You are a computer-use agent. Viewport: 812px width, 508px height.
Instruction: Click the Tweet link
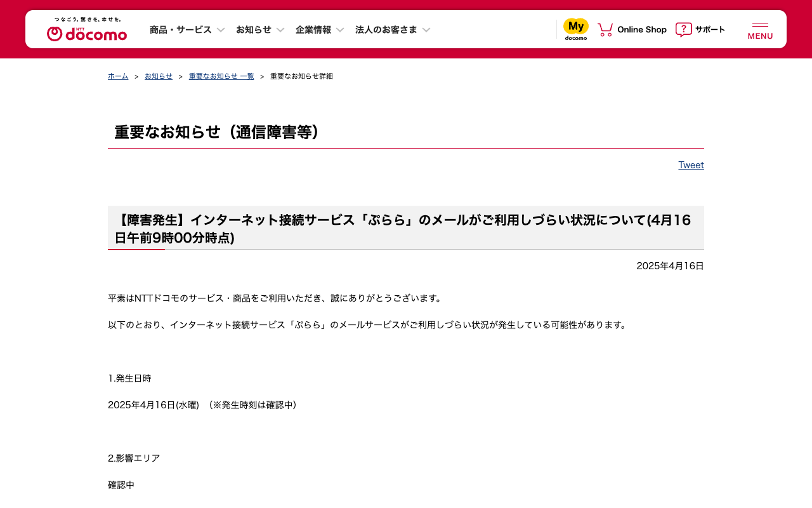coord(691,165)
